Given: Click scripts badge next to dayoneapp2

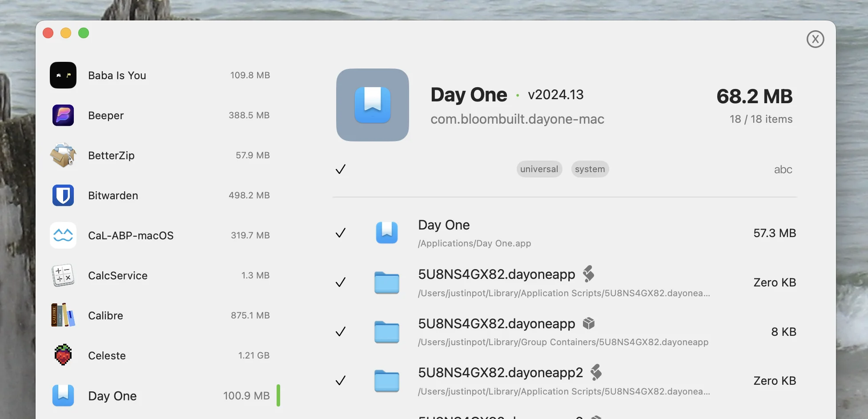Looking at the screenshot, I should click(x=596, y=372).
